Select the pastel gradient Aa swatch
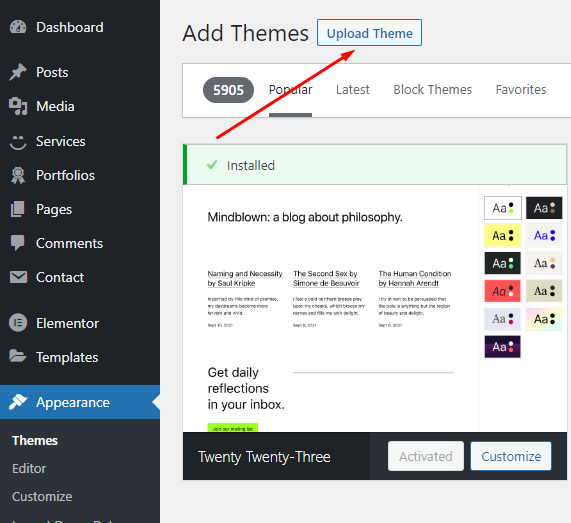 click(544, 319)
